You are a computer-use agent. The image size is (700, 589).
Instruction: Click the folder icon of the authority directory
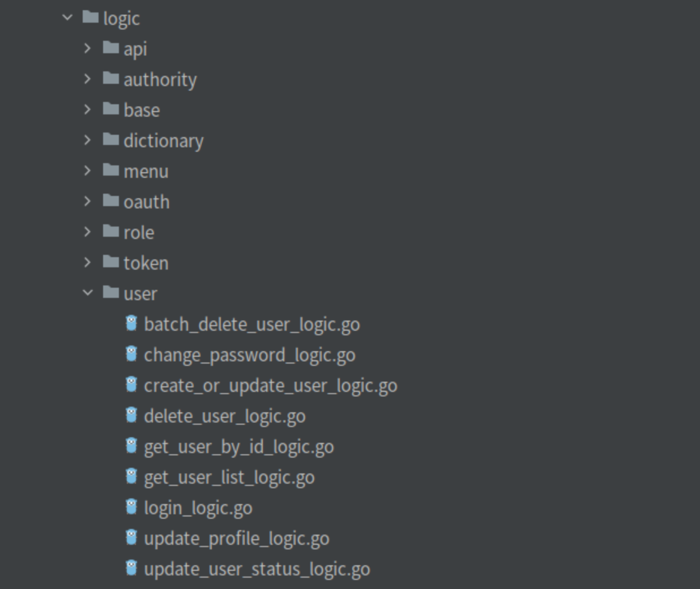coord(111,78)
